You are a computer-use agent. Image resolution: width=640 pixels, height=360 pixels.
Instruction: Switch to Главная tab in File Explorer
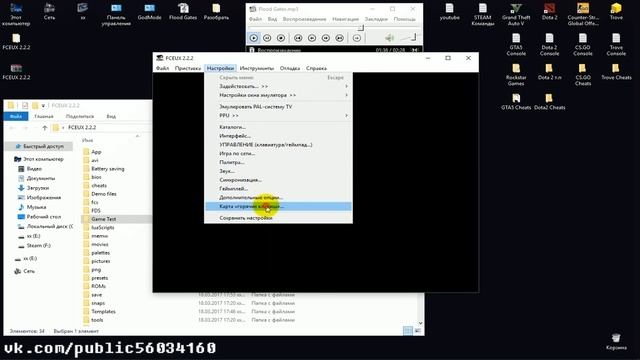tap(44, 116)
